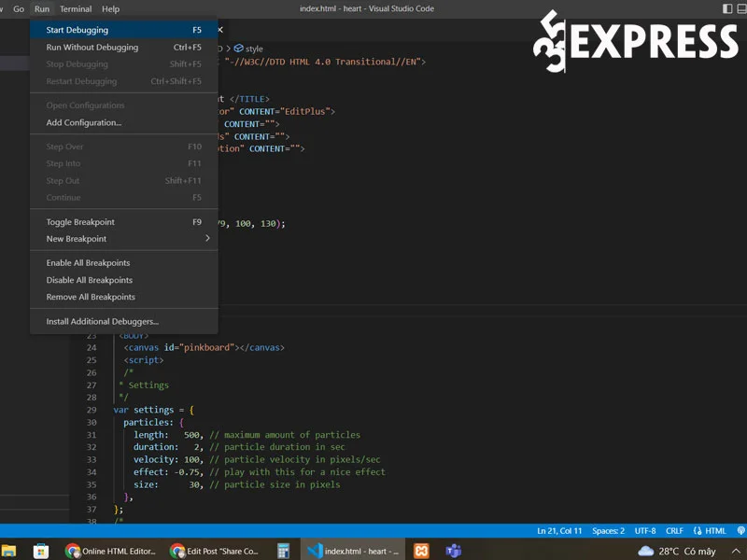Click VS Code index.html taskbar button
Image resolution: width=747 pixels, height=560 pixels.
pos(353,551)
